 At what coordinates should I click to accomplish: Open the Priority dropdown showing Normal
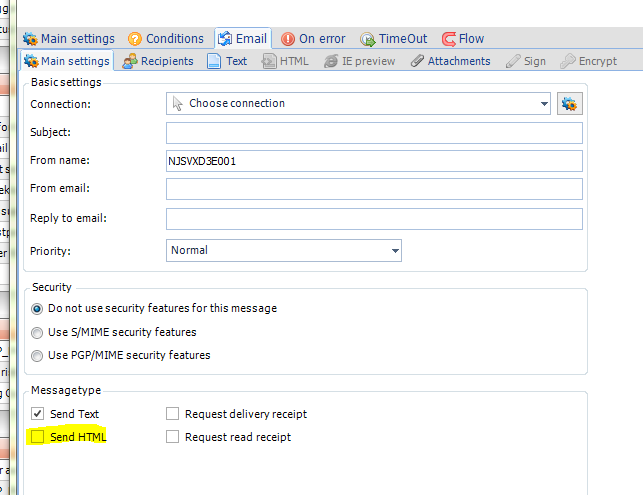point(284,250)
